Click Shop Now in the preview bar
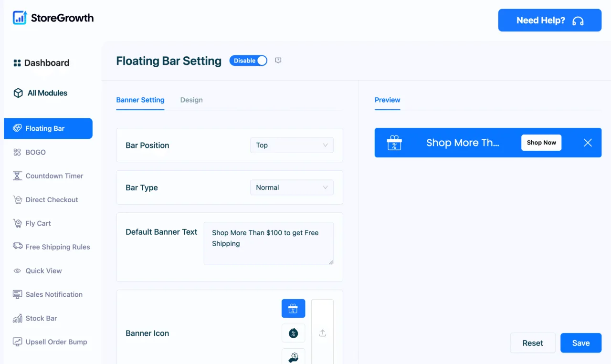The height and width of the screenshot is (364, 611). 541,143
